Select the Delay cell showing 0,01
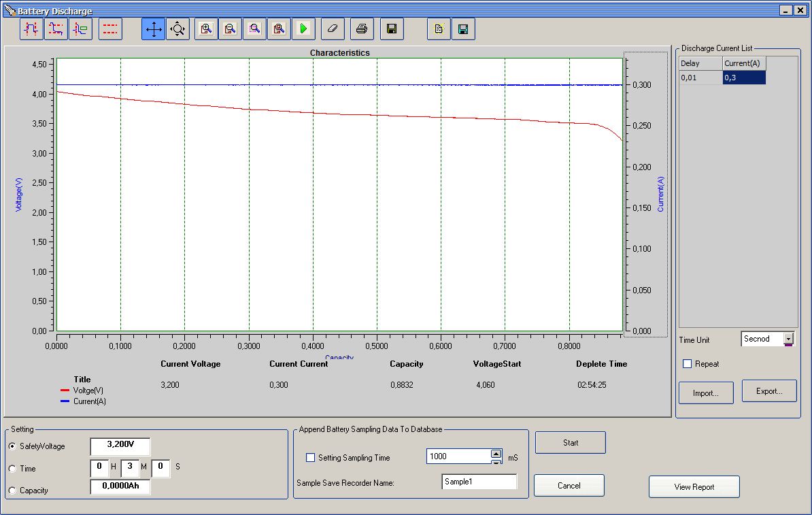Screen dimensions: 812x515 coord(700,78)
